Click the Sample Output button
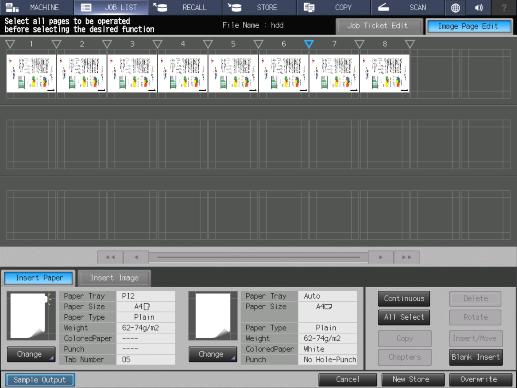The width and height of the screenshot is (517, 388). click(x=40, y=380)
